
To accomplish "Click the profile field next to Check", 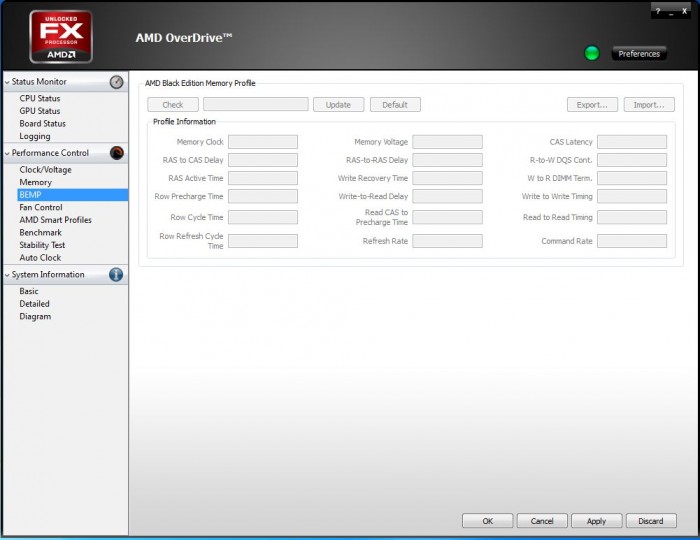I will pyautogui.click(x=256, y=104).
